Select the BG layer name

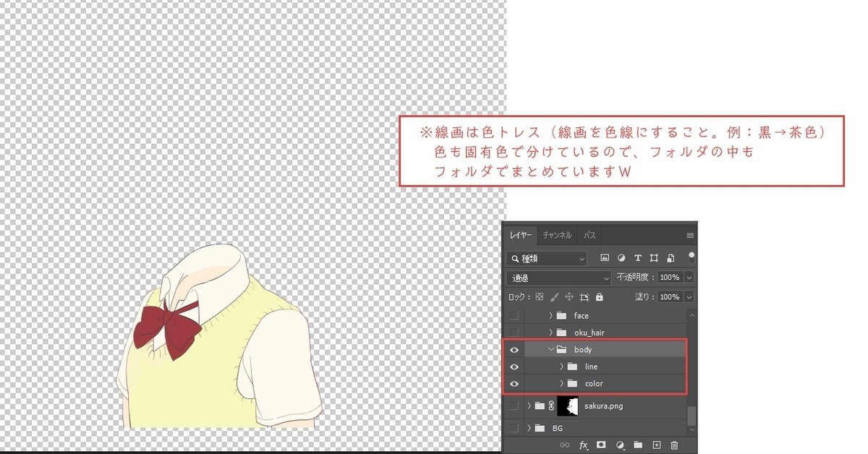point(557,429)
